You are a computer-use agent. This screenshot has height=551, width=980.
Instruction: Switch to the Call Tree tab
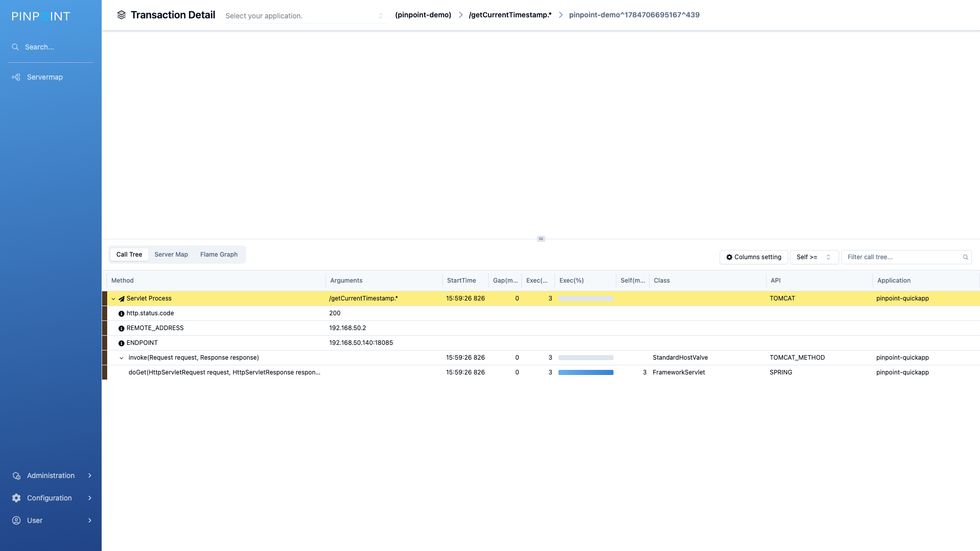click(x=129, y=255)
